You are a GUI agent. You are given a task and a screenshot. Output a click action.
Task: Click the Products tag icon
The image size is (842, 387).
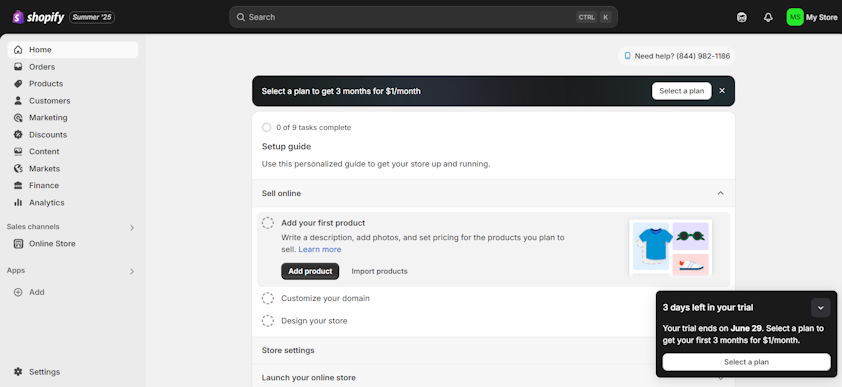tap(18, 84)
